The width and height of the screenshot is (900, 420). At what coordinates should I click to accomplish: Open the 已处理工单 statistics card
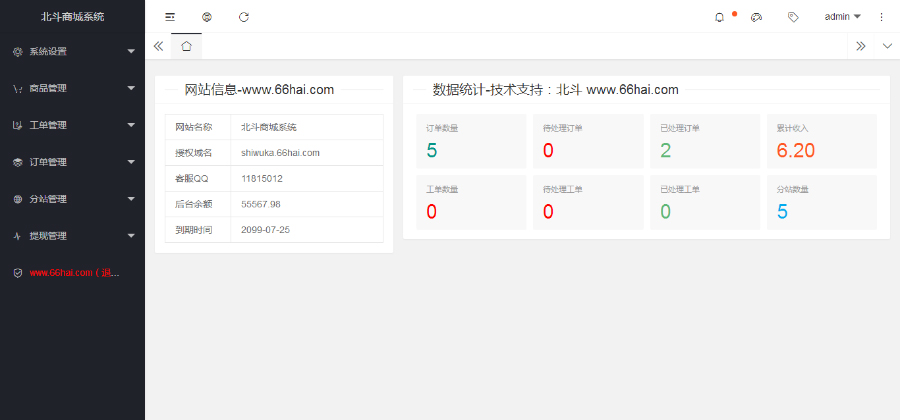(705, 203)
